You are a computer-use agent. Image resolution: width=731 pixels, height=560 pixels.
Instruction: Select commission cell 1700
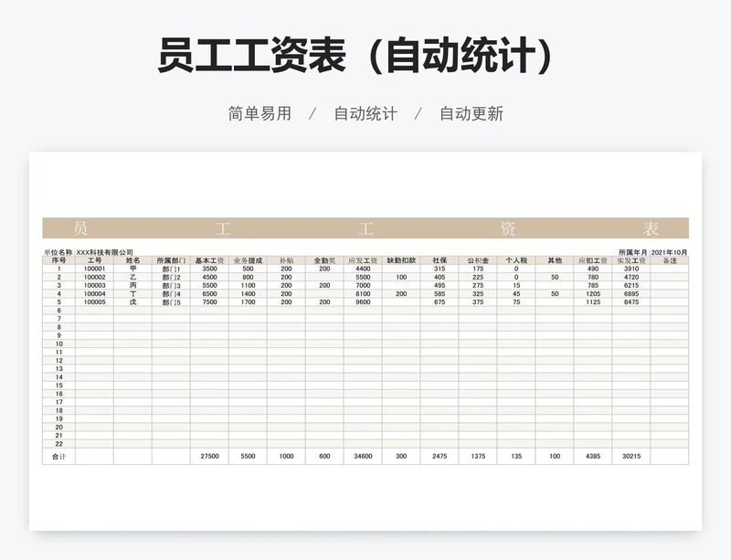248,302
